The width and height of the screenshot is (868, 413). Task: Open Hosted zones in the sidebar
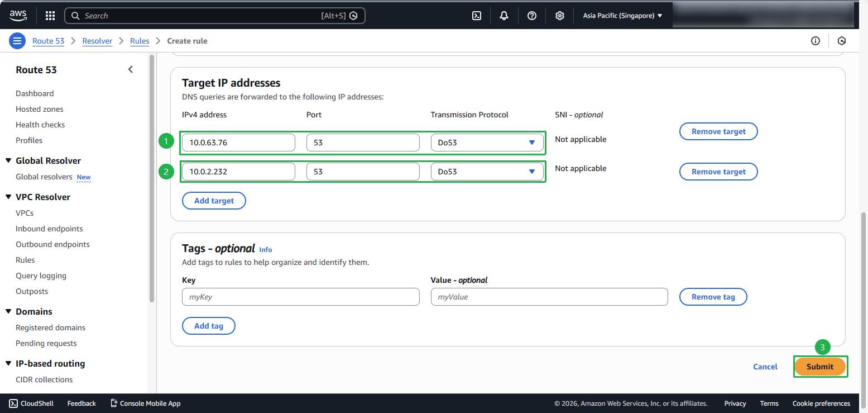point(40,109)
